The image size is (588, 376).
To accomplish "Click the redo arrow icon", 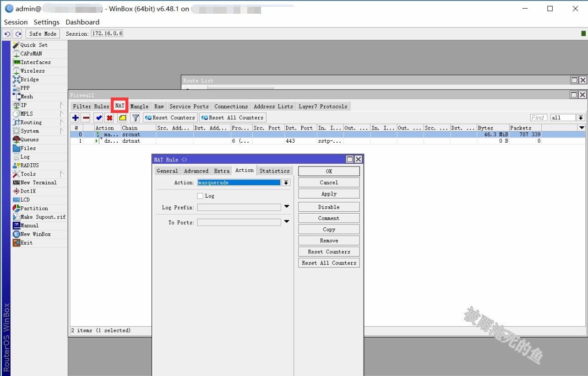I will coord(18,34).
